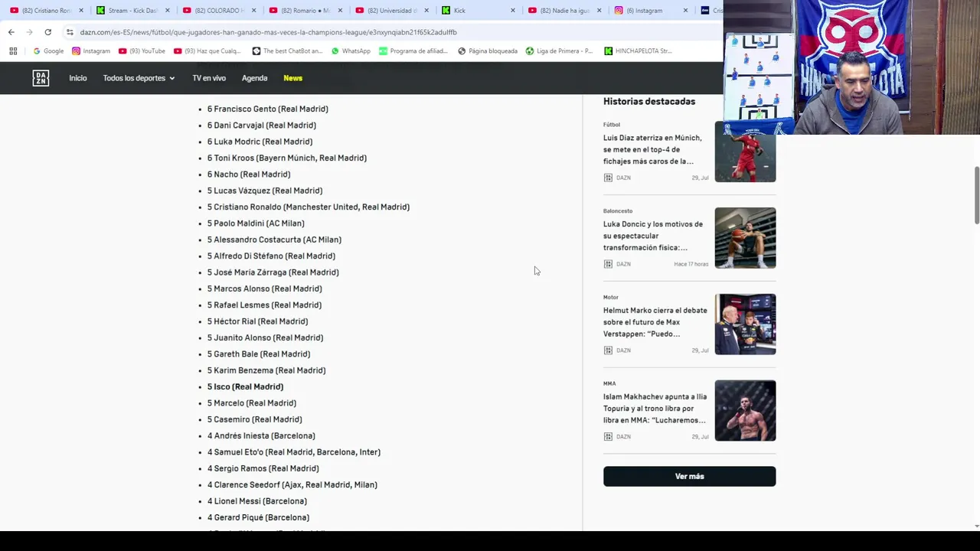This screenshot has width=980, height=551.
Task: Open the 'Programa de afiliad...' bookmark
Action: tap(414, 51)
